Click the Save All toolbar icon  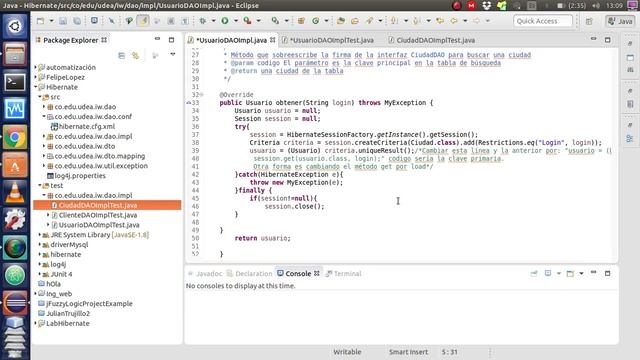coord(77,21)
